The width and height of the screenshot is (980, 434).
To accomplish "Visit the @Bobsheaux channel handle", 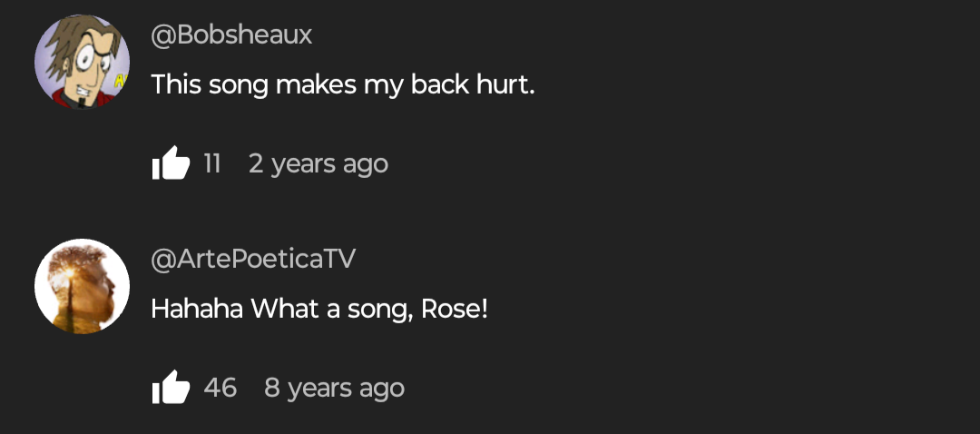I will tap(231, 35).
